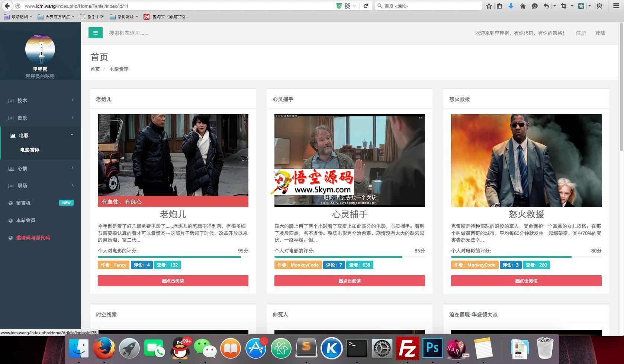Open dropdown next to crop icon
The height and width of the screenshot is (364, 624).
pyautogui.click(x=572, y=6)
